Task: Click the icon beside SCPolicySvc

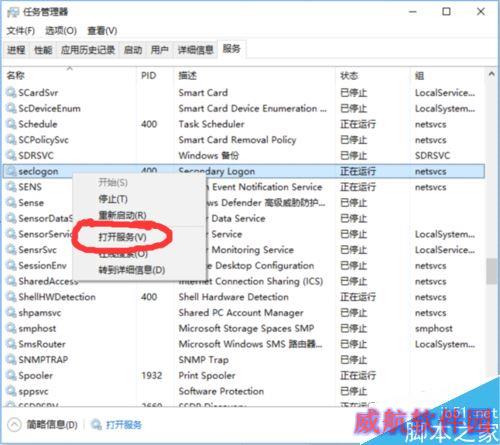Action: tap(12, 140)
